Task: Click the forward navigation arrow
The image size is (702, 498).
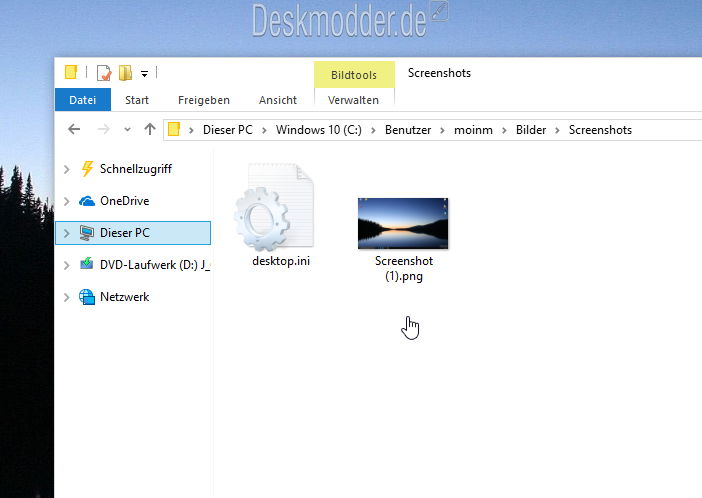Action: (x=103, y=129)
